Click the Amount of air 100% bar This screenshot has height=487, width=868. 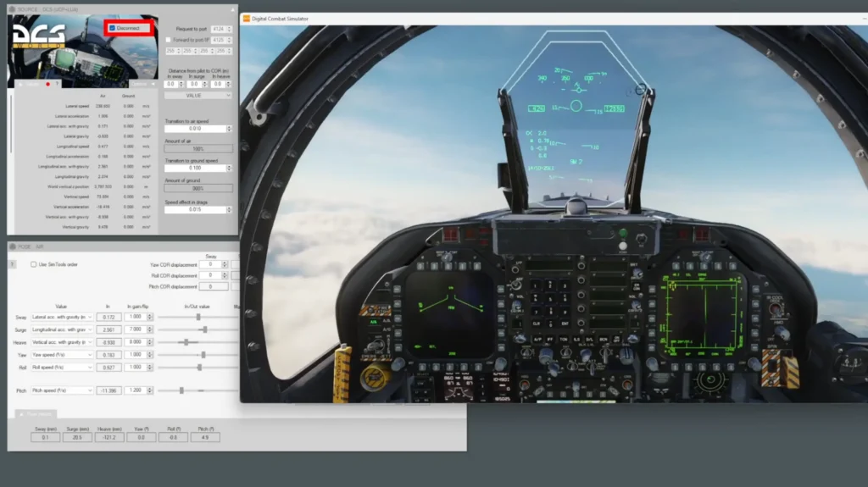(198, 149)
